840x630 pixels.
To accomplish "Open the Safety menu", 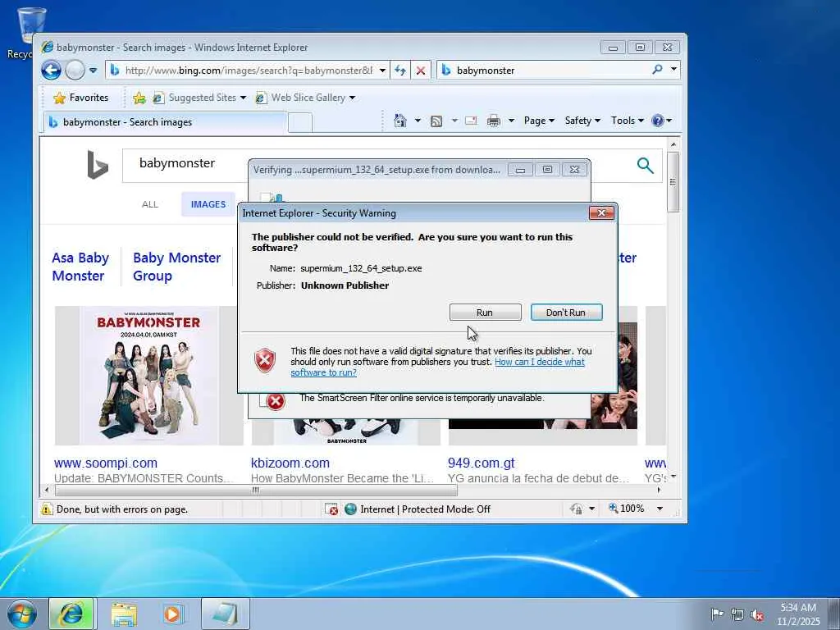I will coord(582,121).
